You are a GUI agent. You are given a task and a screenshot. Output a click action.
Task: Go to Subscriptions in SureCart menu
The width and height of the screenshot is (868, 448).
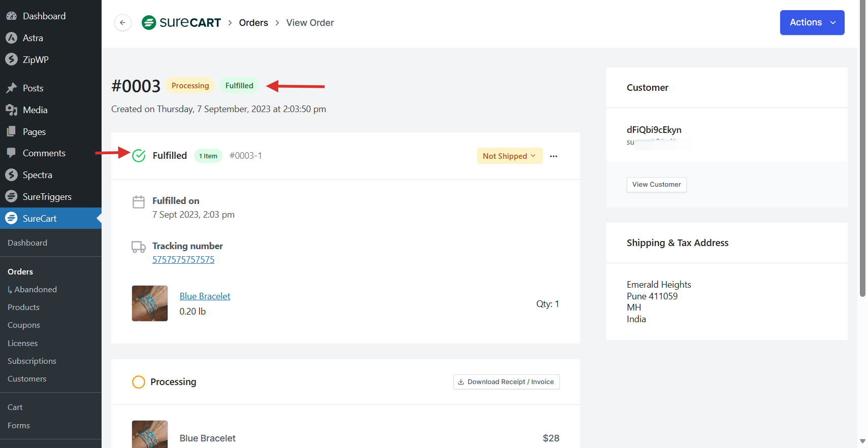[x=32, y=361]
